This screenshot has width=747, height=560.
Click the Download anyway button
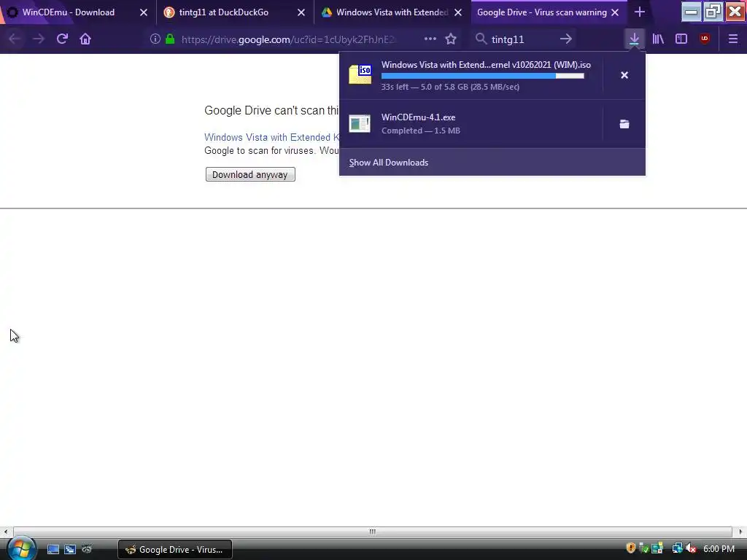tap(250, 174)
